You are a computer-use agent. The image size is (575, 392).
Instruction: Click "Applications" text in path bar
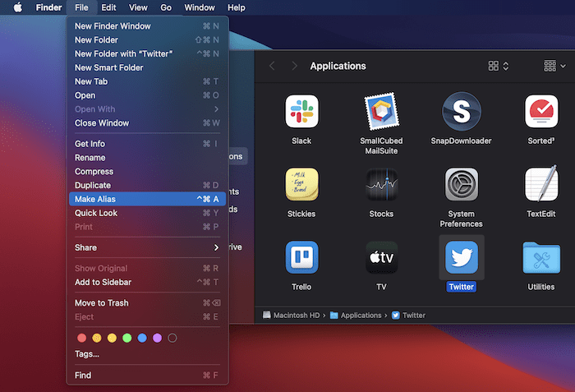[361, 316]
